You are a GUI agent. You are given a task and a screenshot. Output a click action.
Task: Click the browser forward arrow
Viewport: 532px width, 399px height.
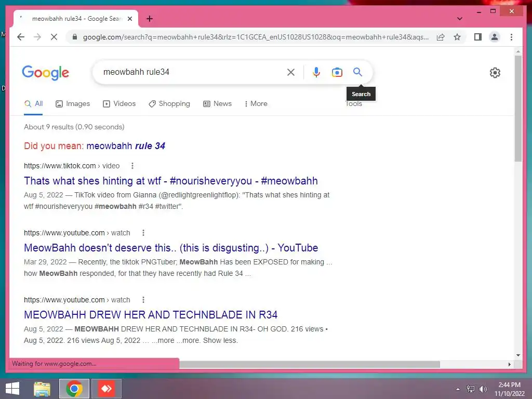(x=37, y=37)
